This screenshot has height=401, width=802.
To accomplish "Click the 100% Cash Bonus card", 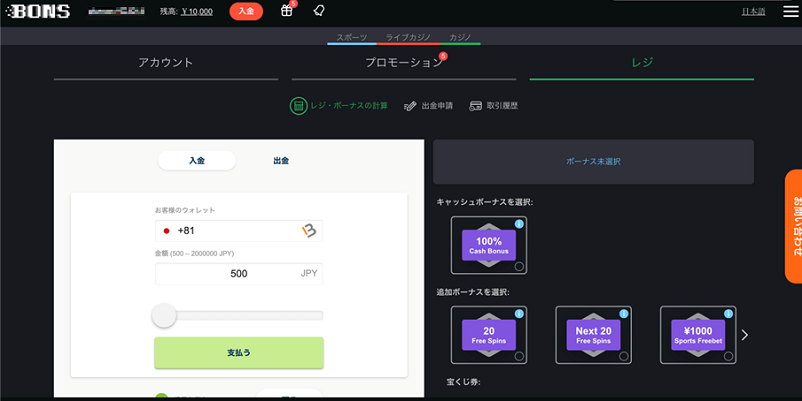I will (489, 245).
